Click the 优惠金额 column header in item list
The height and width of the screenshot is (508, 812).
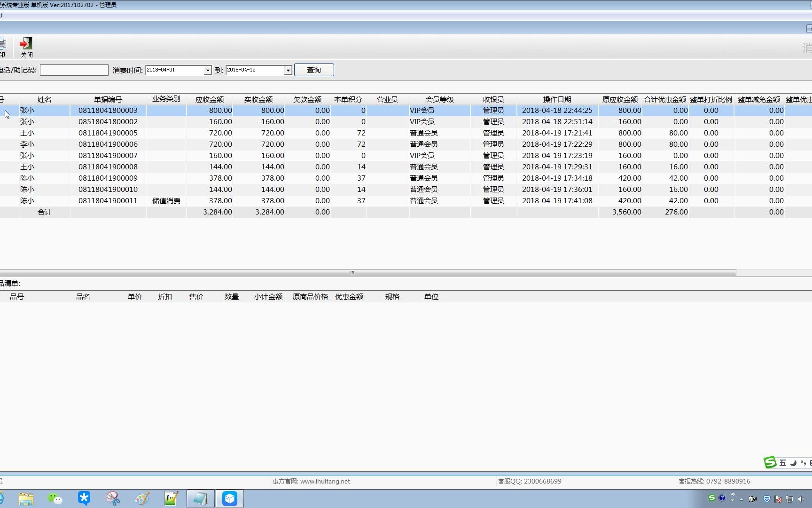349,297
